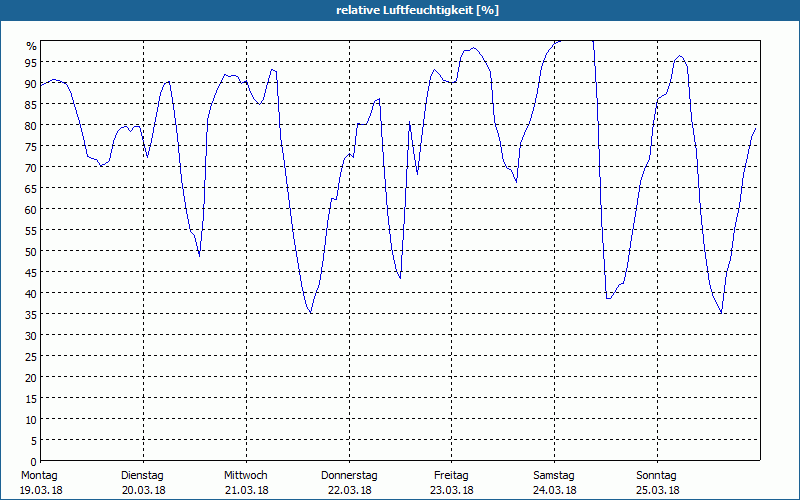
Task: Click the 50 value on y-axis
Action: point(31,252)
